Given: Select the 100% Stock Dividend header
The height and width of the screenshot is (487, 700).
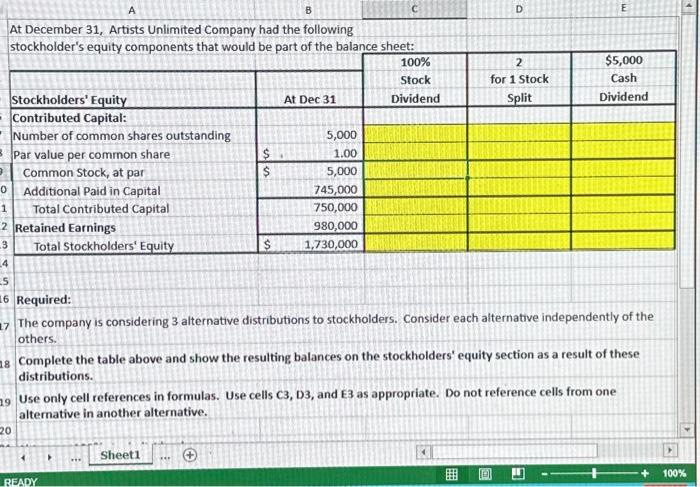Looking at the screenshot, I should [x=415, y=80].
